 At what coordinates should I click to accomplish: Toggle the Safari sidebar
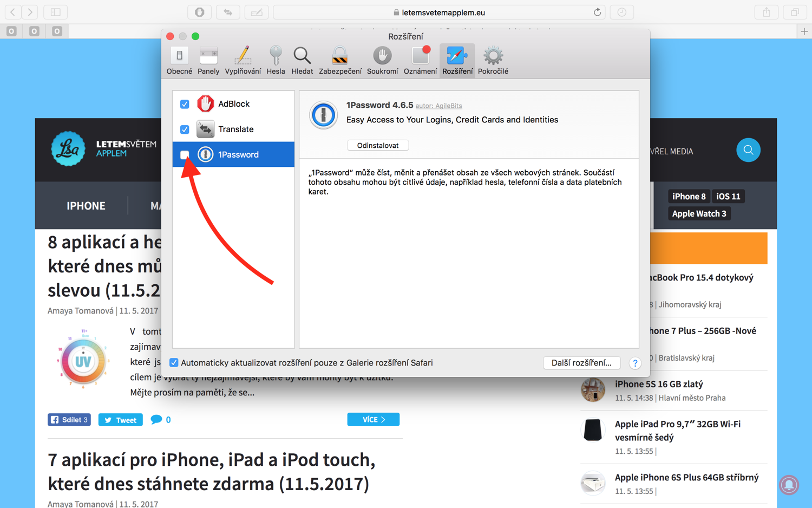55,12
